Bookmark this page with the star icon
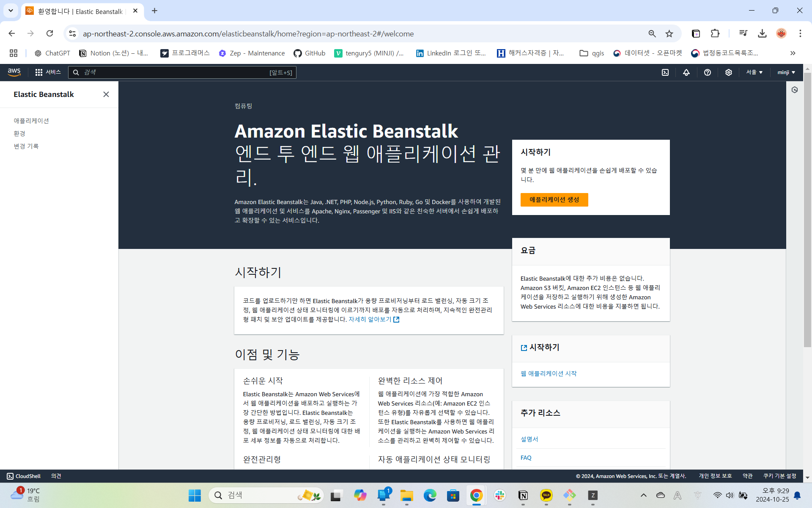 point(669,33)
